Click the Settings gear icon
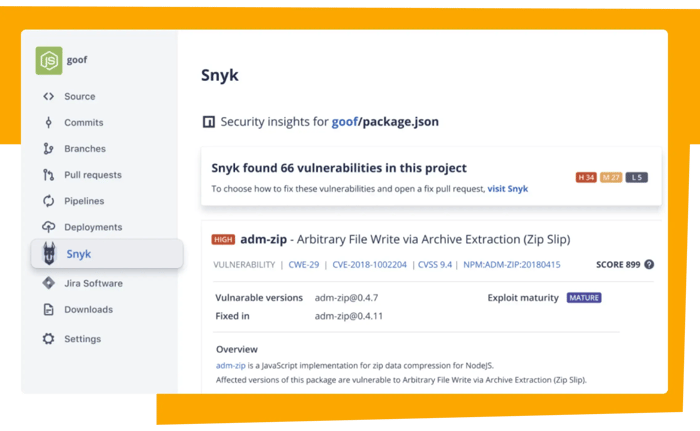 (49, 339)
